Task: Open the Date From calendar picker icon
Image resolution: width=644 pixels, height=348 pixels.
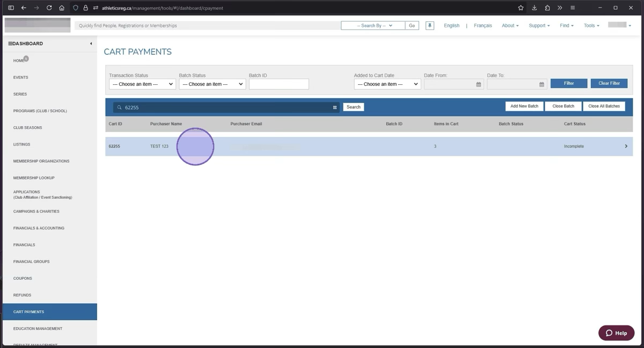Action: click(x=479, y=84)
